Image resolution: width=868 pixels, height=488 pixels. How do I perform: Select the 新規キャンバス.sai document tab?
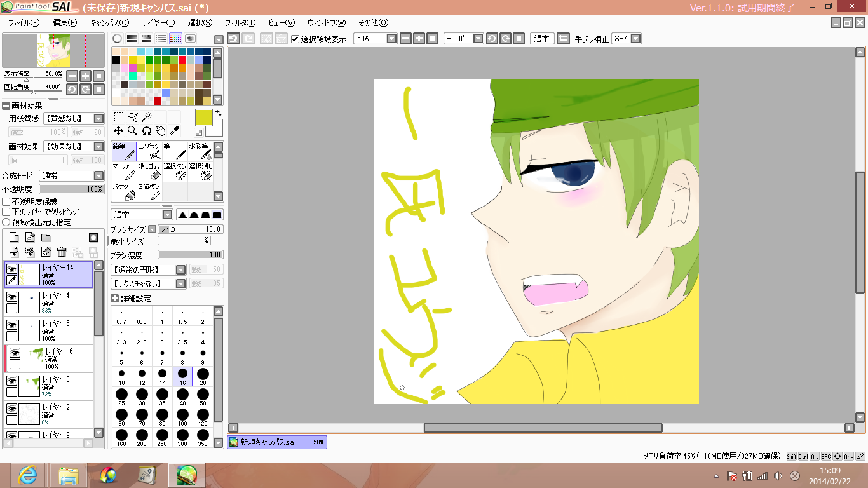(x=277, y=442)
